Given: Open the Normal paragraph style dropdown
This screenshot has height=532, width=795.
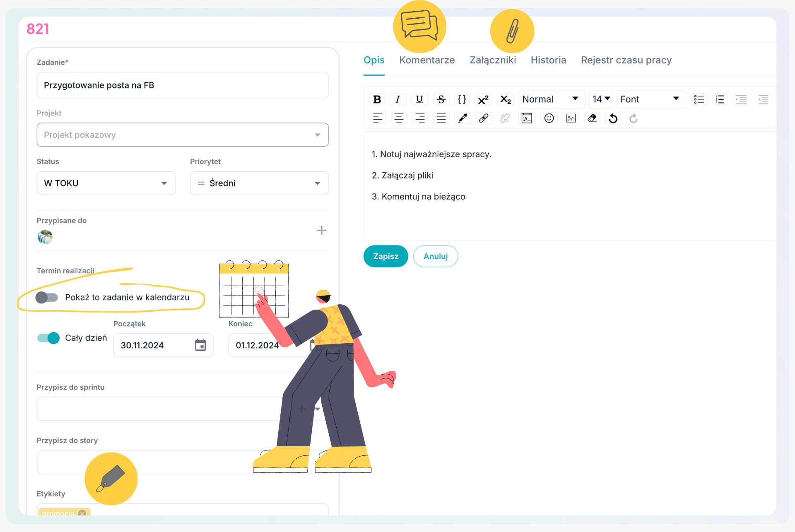Looking at the screenshot, I should point(550,99).
